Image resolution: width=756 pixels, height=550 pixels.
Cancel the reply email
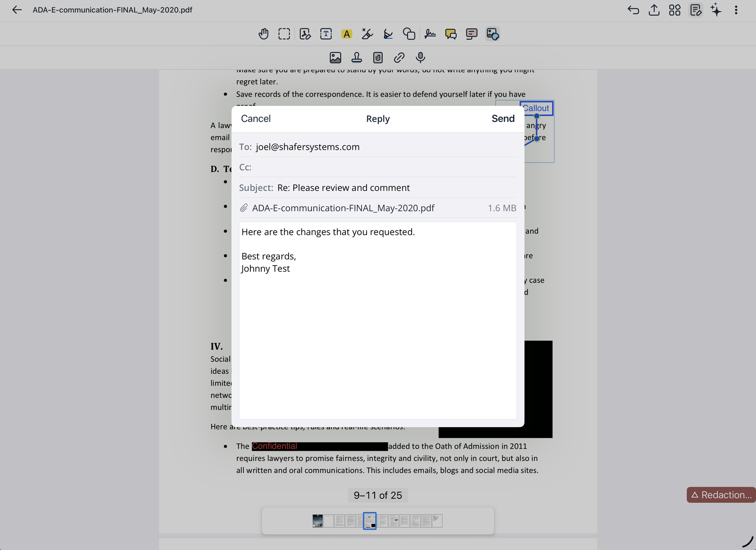[256, 119]
